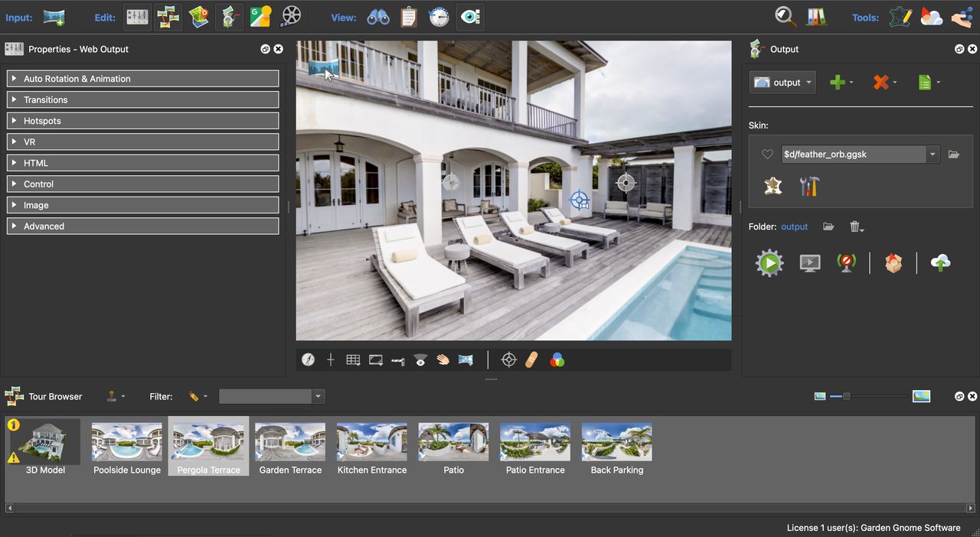Open the binoculars Viewing Parameters panel
This screenshot has width=980, height=537.
pyautogui.click(x=378, y=17)
